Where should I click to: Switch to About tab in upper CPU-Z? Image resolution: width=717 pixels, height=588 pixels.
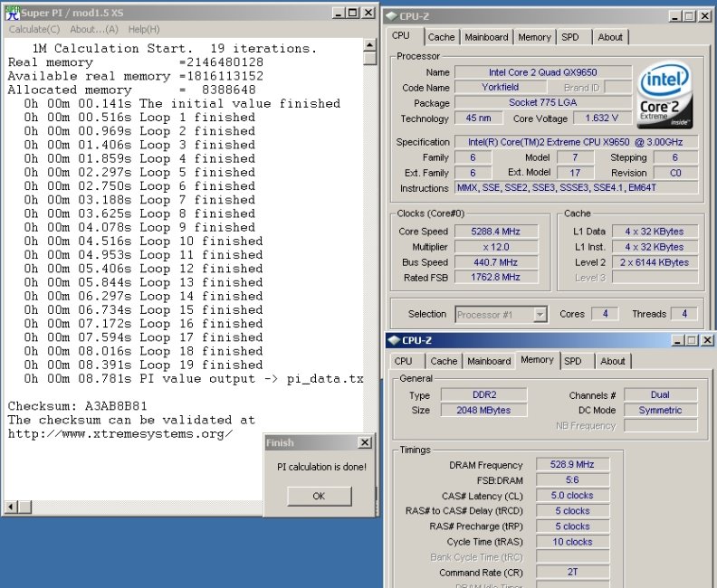click(x=610, y=37)
